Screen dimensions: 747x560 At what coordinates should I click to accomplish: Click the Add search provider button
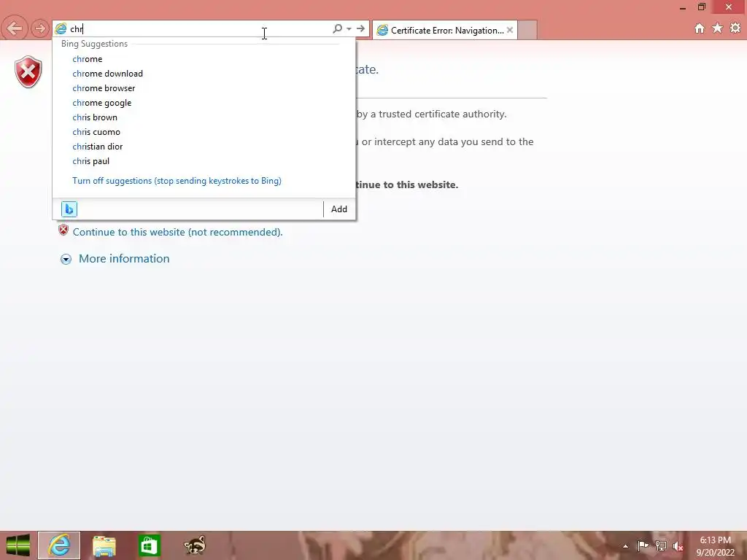coord(339,209)
